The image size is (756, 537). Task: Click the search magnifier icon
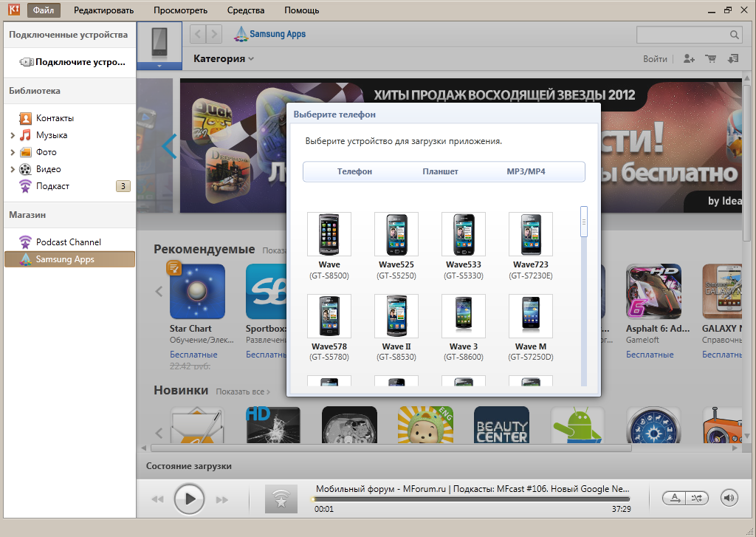pyautogui.click(x=734, y=35)
